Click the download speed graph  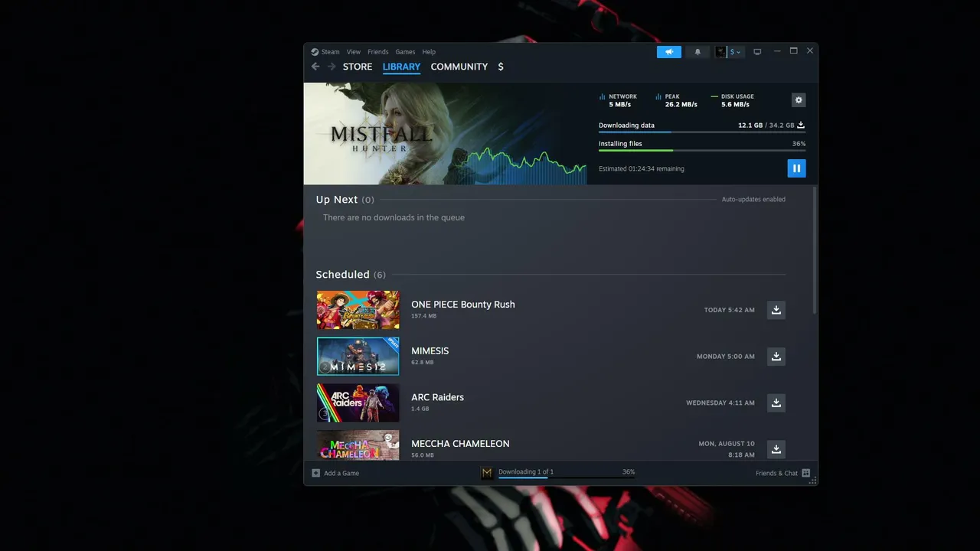[x=518, y=168]
